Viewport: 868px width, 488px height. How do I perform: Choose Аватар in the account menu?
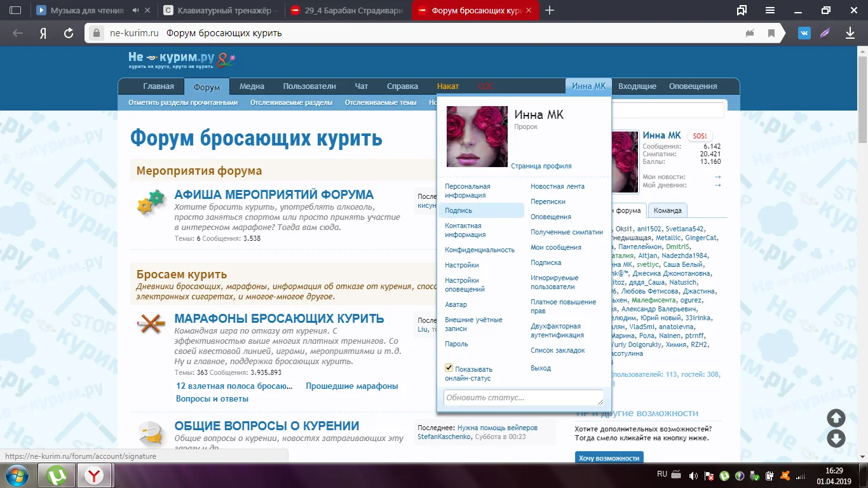pyautogui.click(x=456, y=304)
